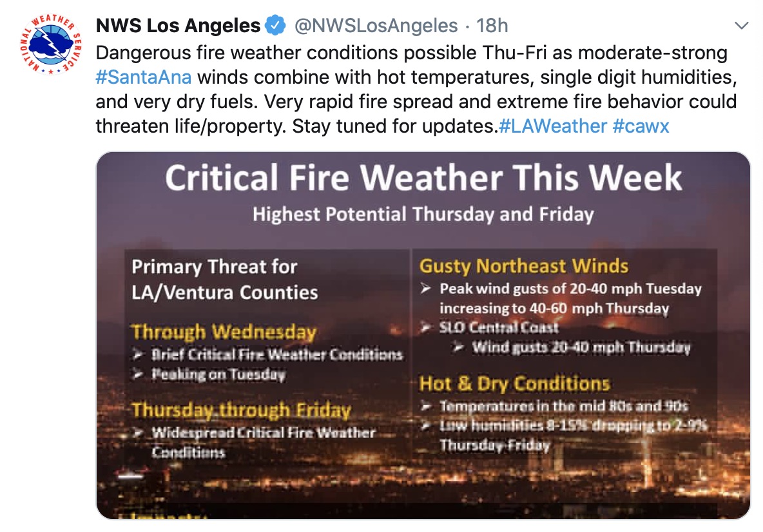This screenshot has height=532, width=763.
Task: Open the NWS Los Angeles profile name
Action: tap(178, 26)
